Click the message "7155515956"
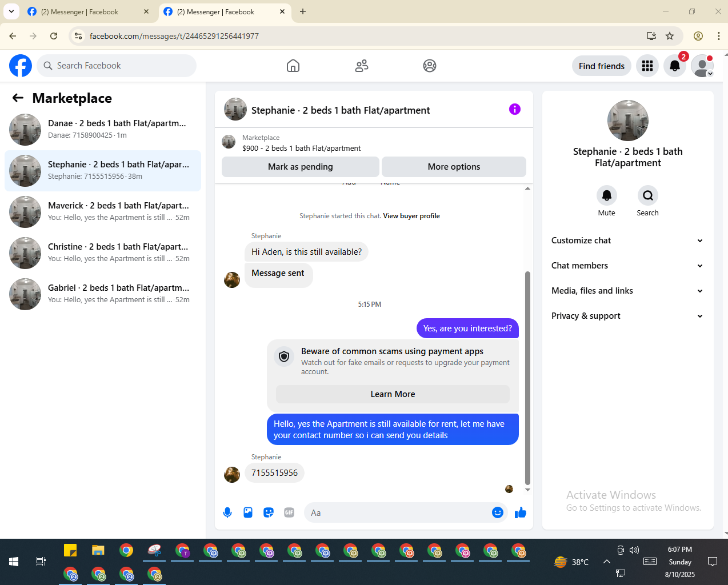 pos(274,473)
